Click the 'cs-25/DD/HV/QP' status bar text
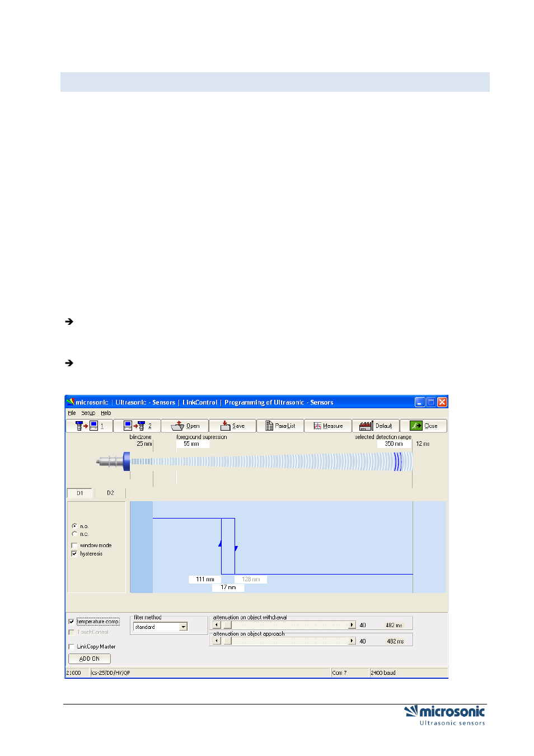 pyautogui.click(x=111, y=673)
